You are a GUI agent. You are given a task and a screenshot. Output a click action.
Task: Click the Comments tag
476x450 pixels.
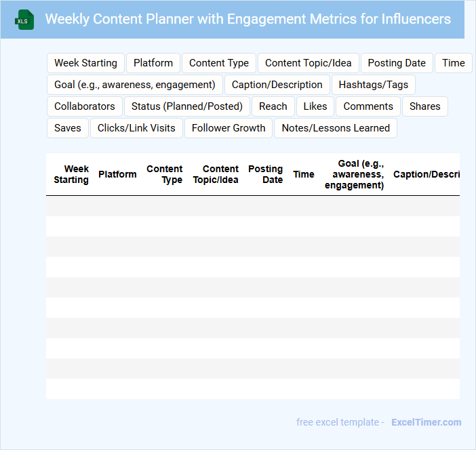(368, 106)
